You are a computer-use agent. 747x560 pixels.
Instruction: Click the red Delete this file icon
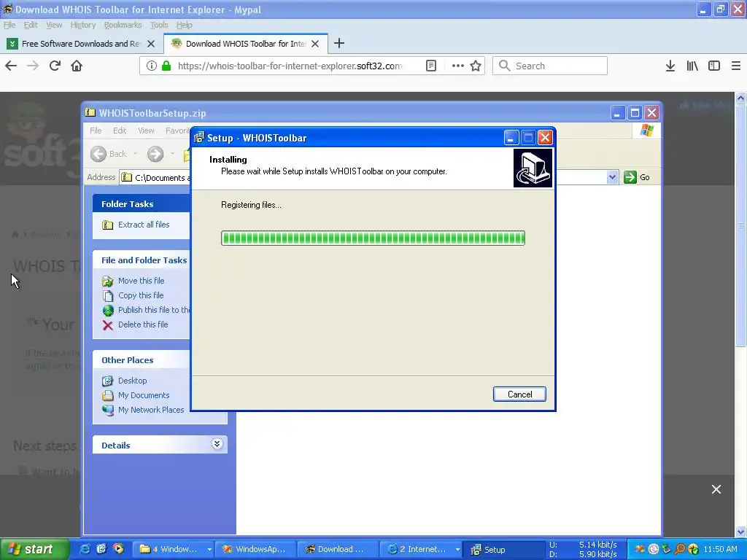(108, 325)
